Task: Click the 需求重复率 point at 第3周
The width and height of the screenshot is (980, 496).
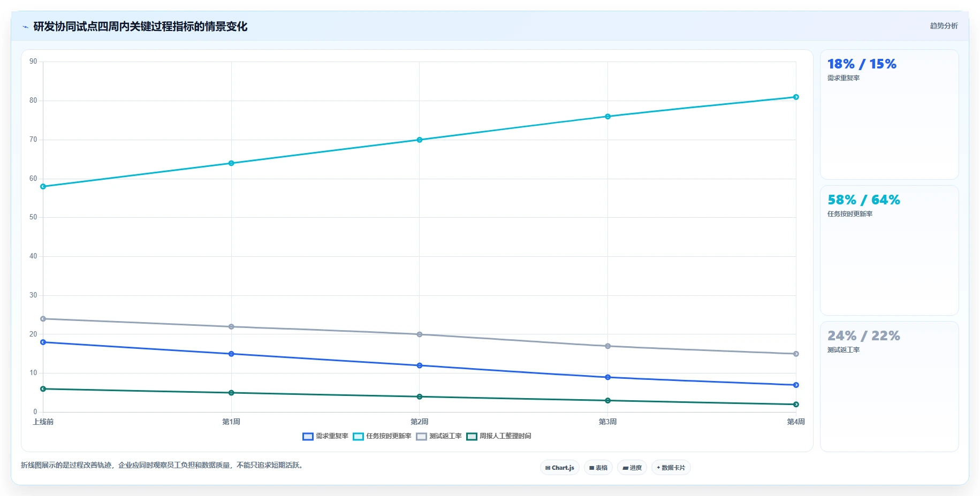Action: click(607, 377)
